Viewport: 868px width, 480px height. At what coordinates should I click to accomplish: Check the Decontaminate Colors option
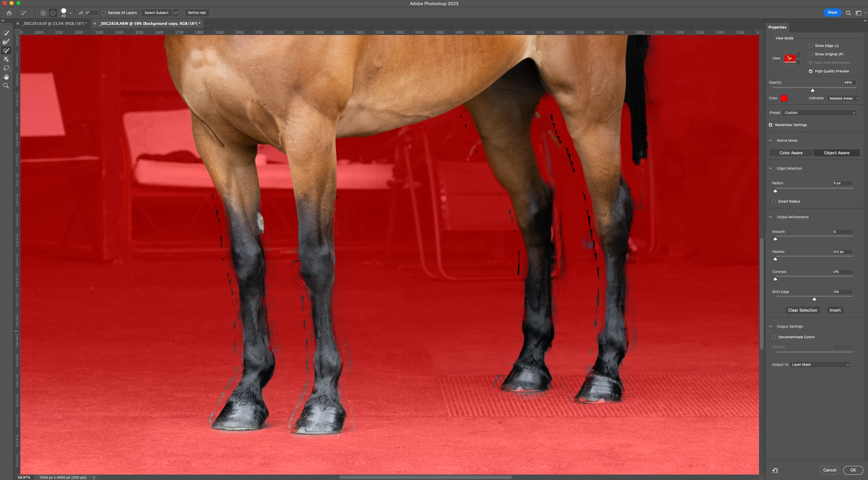[774, 337]
